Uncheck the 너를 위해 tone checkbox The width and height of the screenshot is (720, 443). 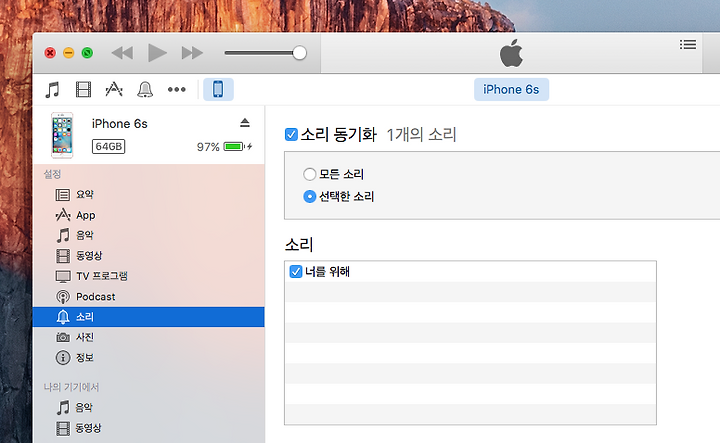tap(296, 271)
